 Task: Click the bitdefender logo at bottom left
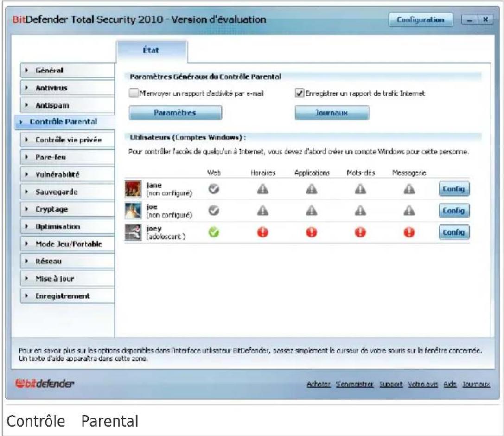click(x=45, y=383)
